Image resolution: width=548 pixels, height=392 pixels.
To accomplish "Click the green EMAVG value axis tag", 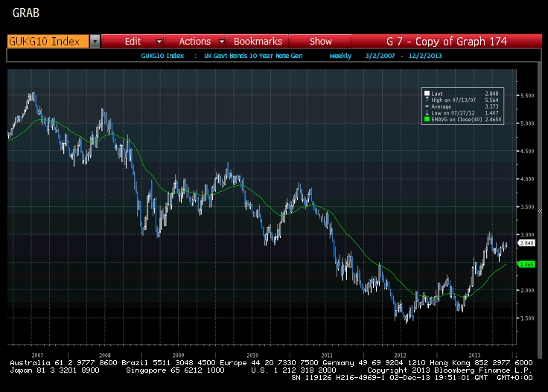I will pos(527,264).
